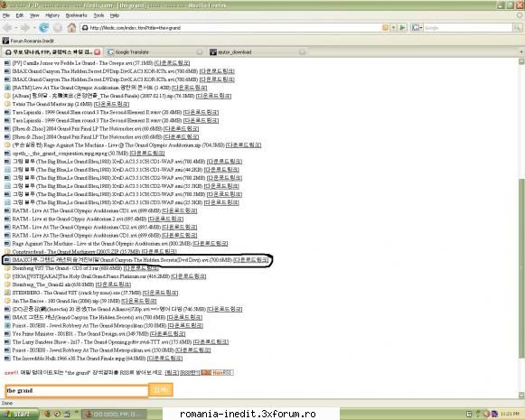Click download link for Yes Prime Minister Grand Design
Screen dimensions: 525x420
168,333
